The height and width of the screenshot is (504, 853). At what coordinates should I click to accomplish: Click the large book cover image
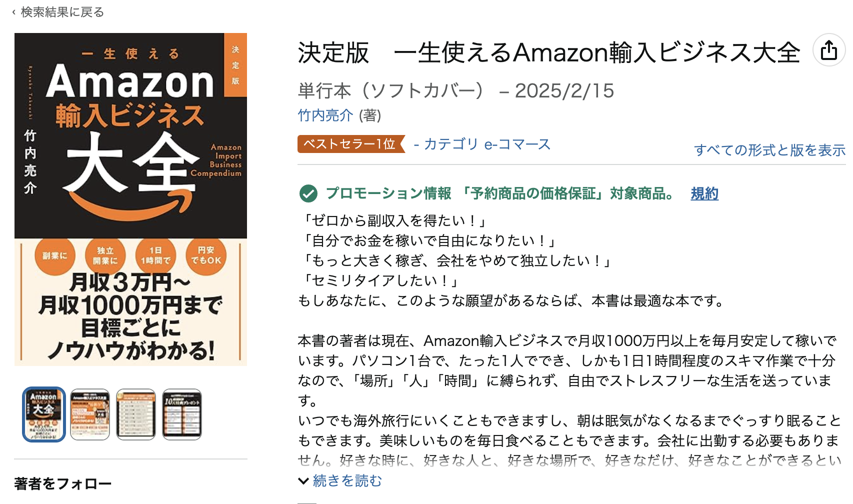[130, 199]
